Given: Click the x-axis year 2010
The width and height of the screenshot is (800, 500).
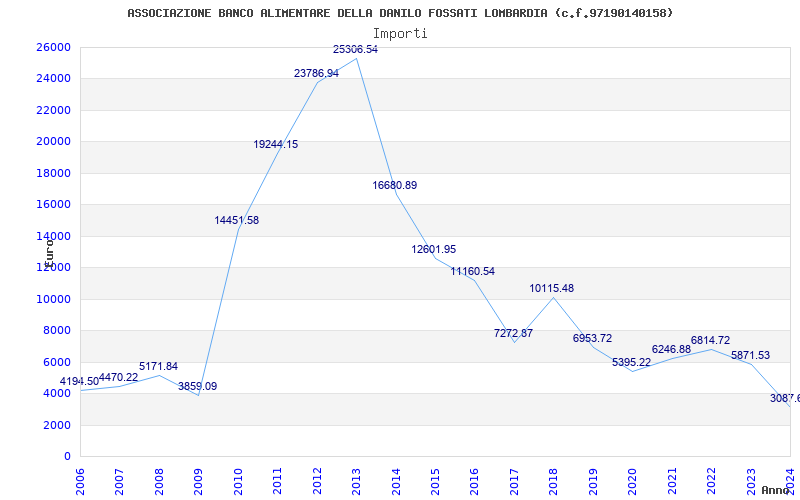Looking at the screenshot, I should point(237,482).
